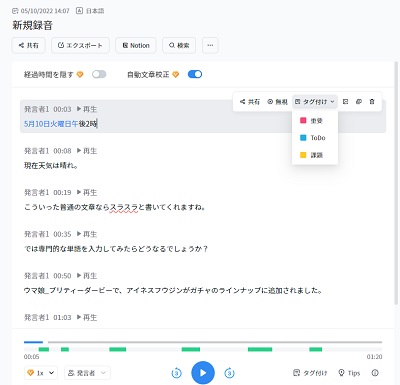This screenshot has width=400, height=385.
Task: Click the text 5月10日火曜日午後2時
Action: point(60,124)
